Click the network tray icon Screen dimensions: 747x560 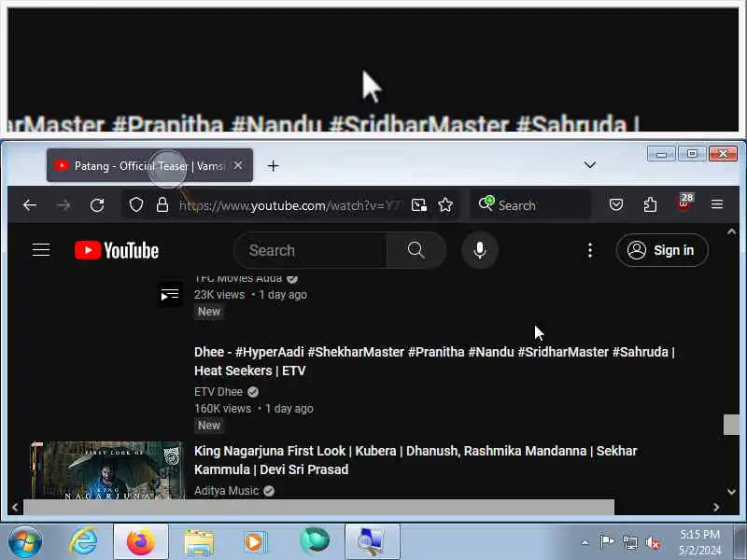click(629, 542)
